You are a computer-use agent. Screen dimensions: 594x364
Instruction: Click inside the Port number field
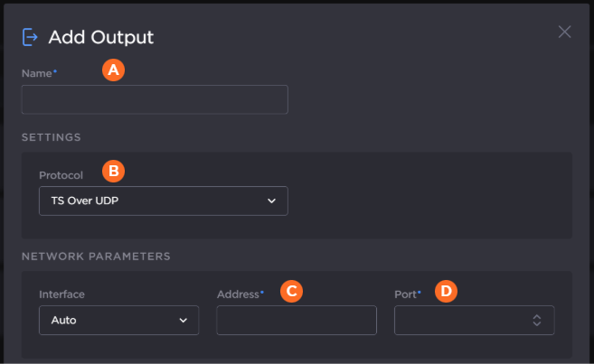click(461, 320)
